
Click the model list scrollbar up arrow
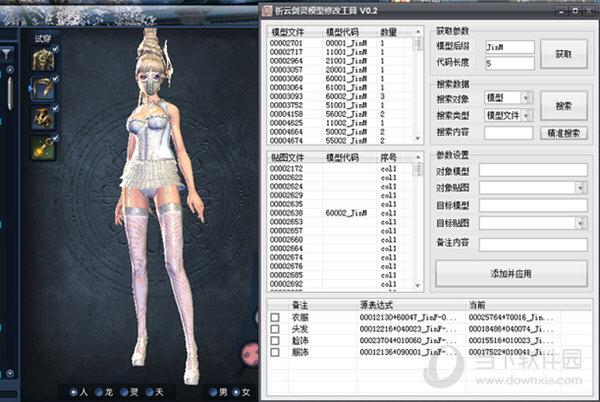coord(418,31)
